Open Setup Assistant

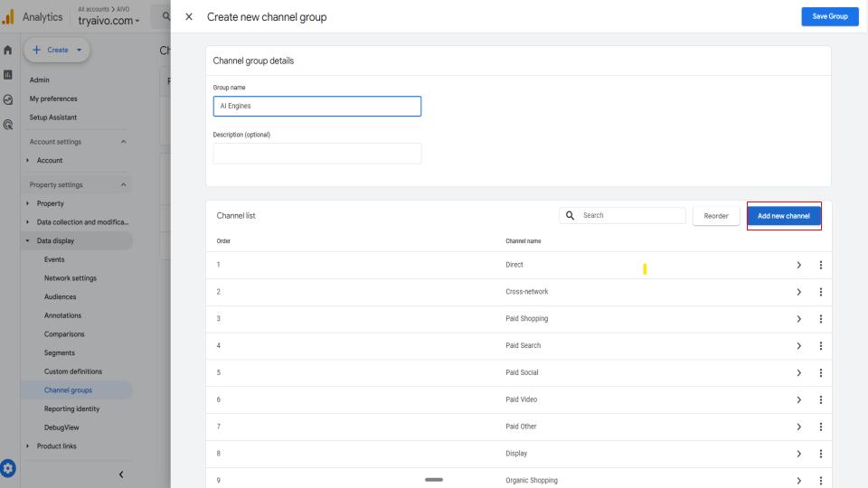pos(53,117)
